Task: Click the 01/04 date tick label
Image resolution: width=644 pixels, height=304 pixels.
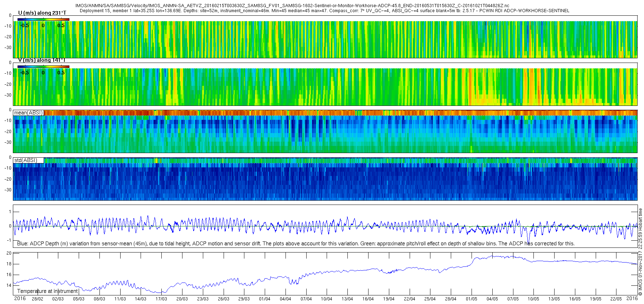Action: (265, 299)
